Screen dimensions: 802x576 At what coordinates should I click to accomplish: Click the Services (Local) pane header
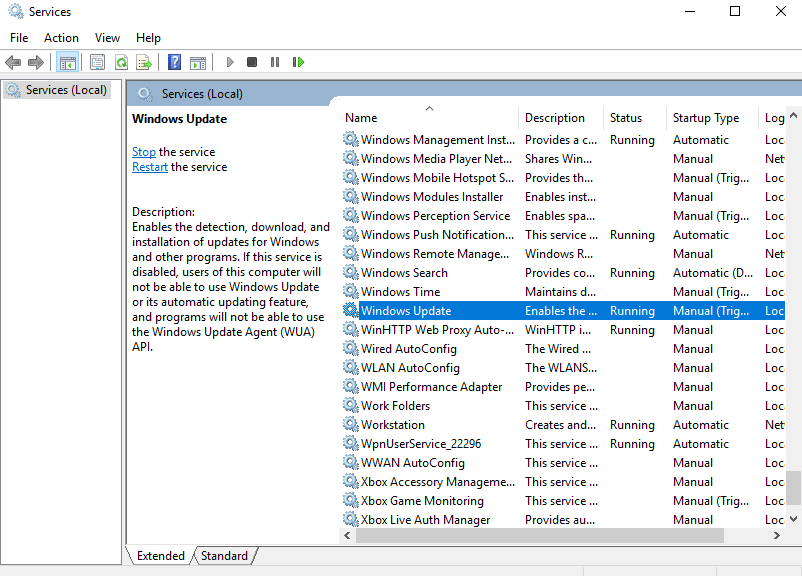click(202, 94)
